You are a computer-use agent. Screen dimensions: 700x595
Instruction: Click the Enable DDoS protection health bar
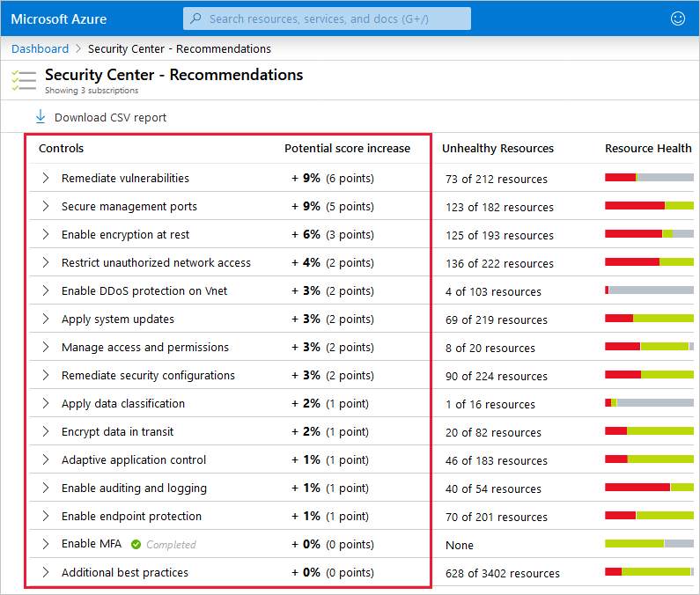[x=649, y=290]
